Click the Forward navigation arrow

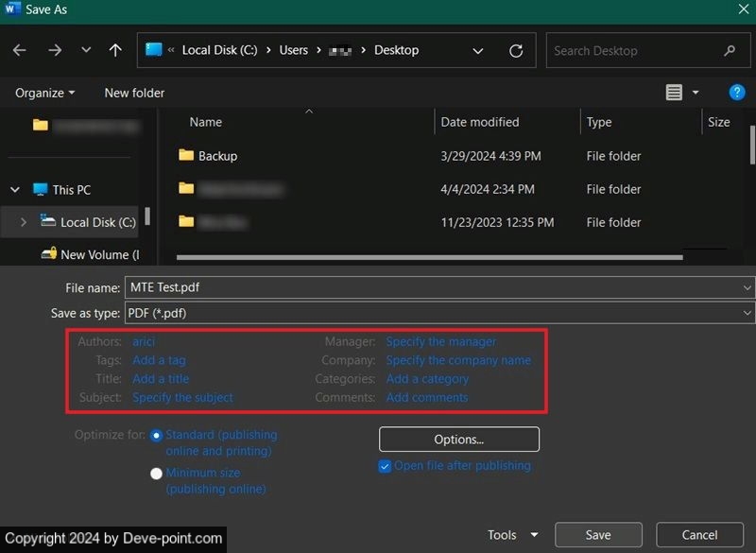click(54, 50)
